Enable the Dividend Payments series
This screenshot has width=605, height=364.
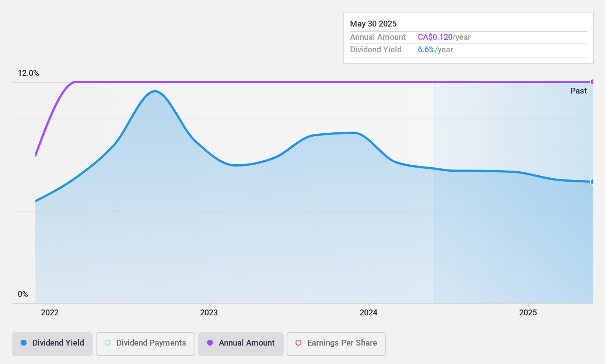[146, 344]
